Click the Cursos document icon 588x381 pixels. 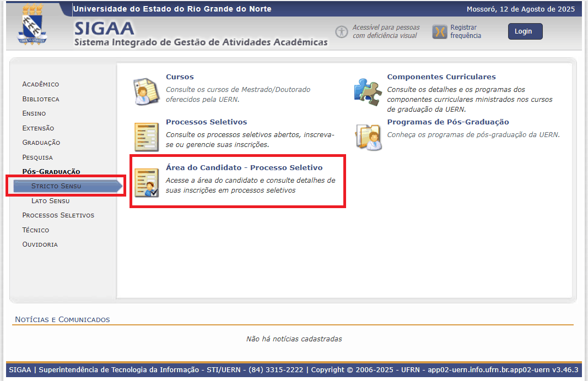click(146, 91)
